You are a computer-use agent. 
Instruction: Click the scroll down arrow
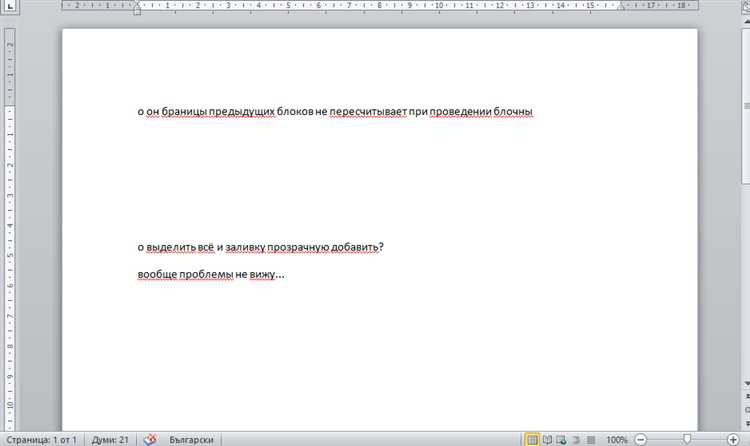pos(746,383)
